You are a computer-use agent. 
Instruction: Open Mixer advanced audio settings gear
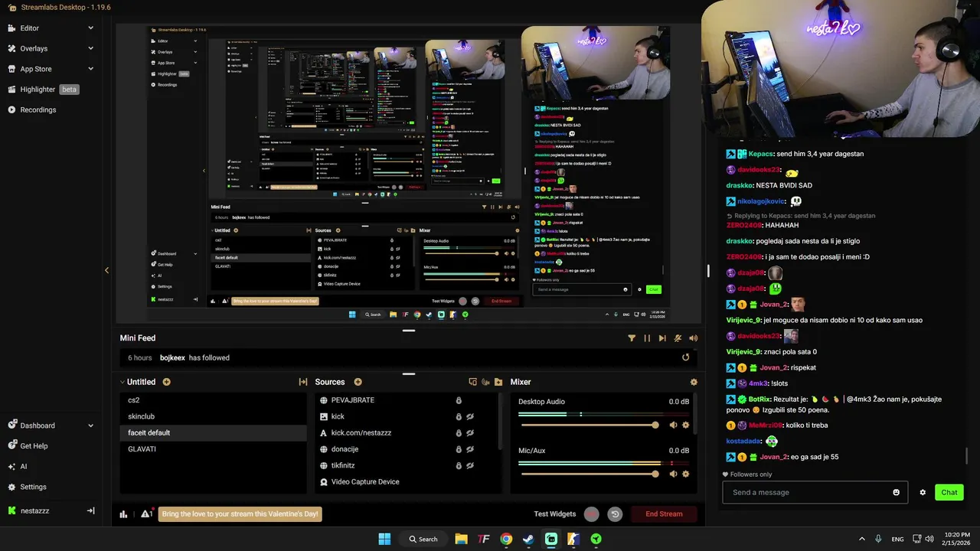[x=694, y=382]
